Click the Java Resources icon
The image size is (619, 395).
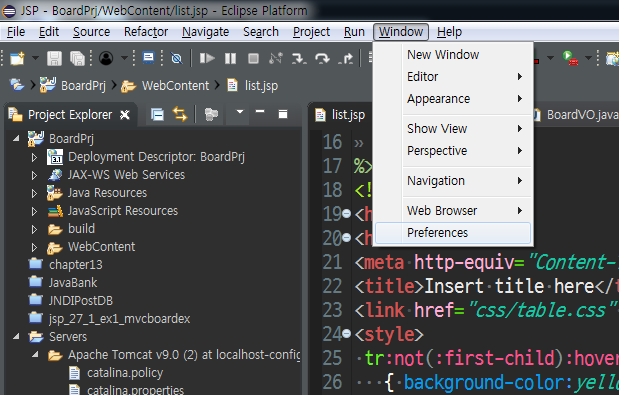point(55,193)
